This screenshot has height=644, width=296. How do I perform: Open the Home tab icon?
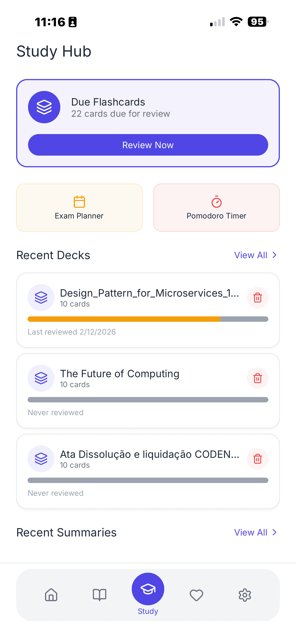(51, 595)
